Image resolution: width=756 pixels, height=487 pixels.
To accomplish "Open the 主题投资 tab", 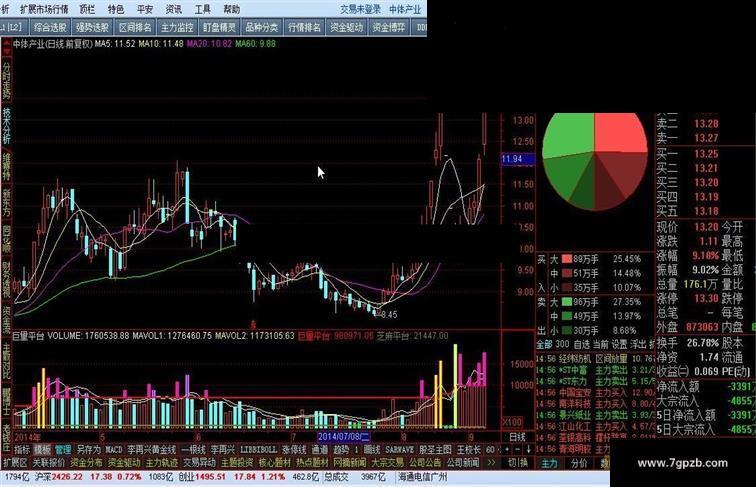I will (237, 462).
